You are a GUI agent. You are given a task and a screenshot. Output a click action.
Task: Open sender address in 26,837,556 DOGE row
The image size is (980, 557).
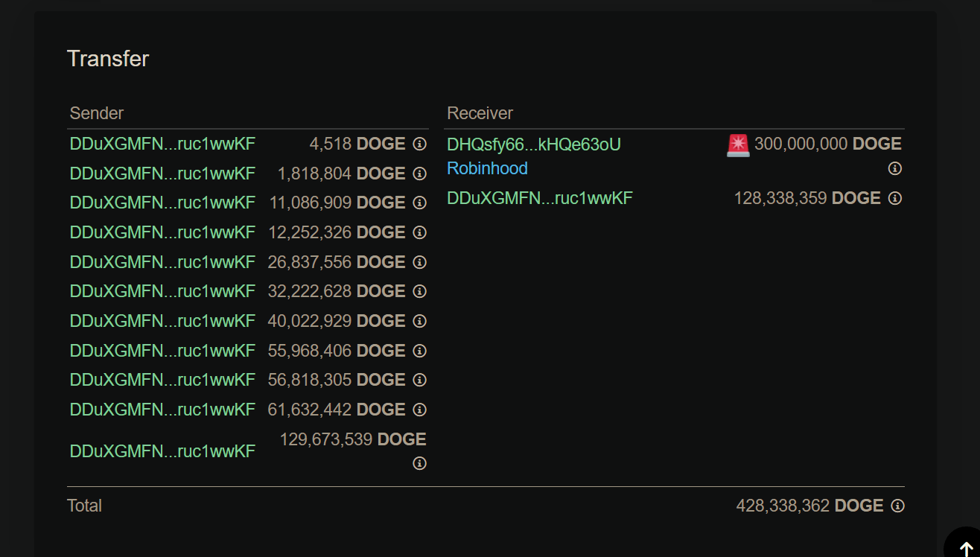[x=162, y=262]
